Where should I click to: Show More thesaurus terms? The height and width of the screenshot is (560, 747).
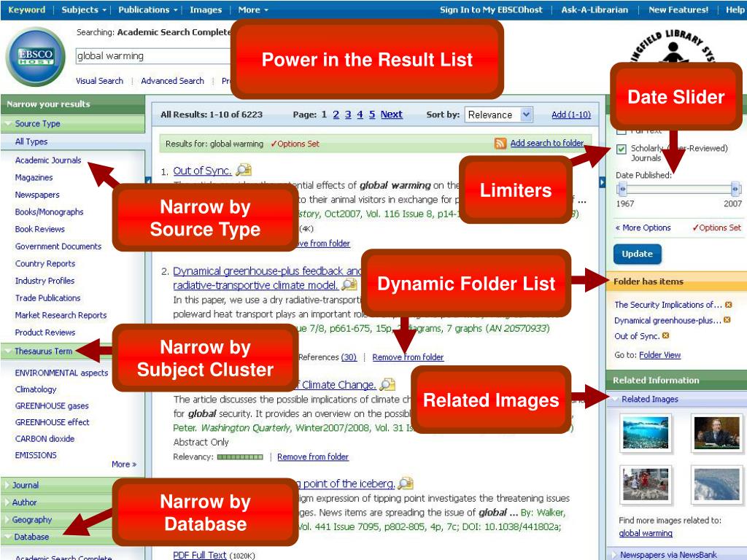124,464
